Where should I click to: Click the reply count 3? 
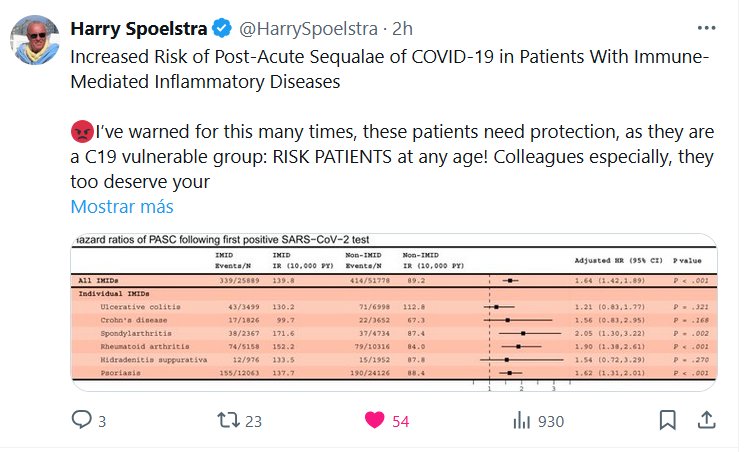(x=103, y=421)
